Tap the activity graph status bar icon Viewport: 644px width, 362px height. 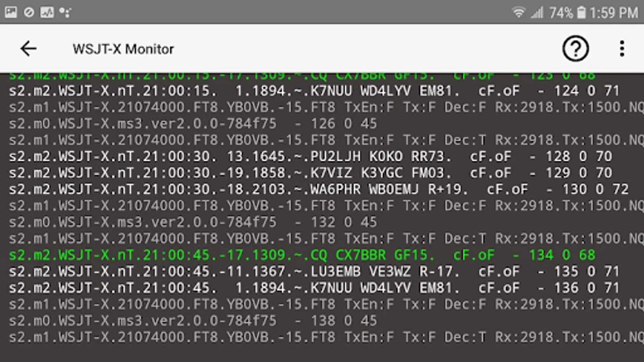click(x=47, y=12)
